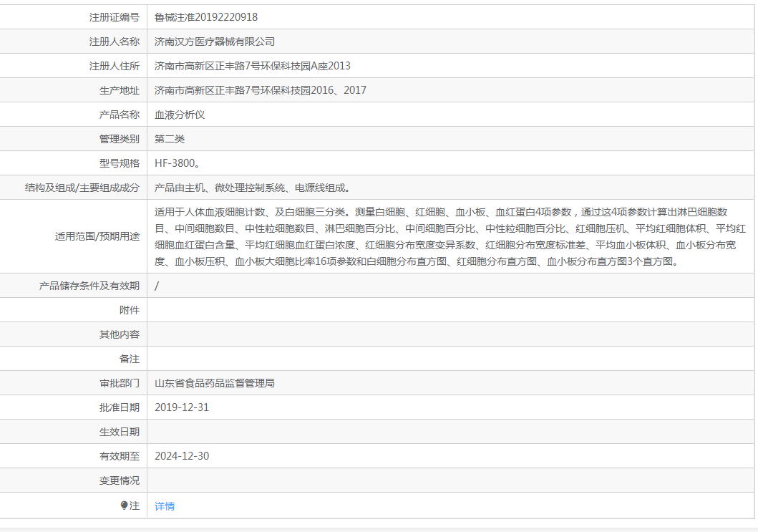The height and width of the screenshot is (532, 758).
Task: Click the 注册证编号 label
Action: click(x=114, y=17)
